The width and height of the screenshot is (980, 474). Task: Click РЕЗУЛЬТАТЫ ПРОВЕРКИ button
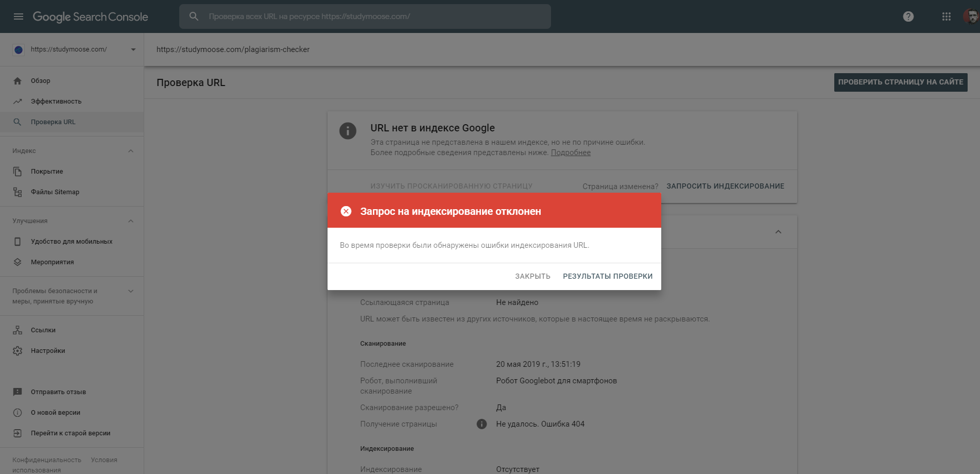click(x=608, y=277)
